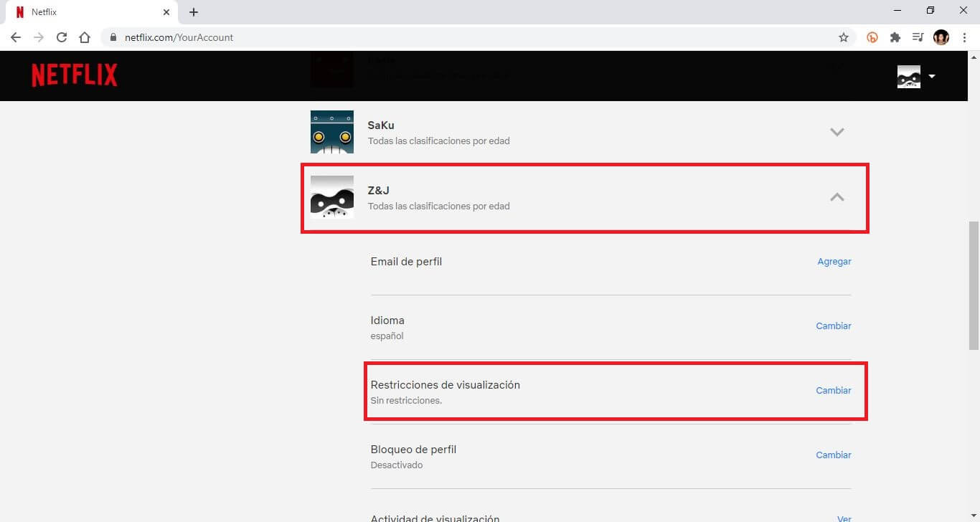980x522 pixels.
Task: Bookmark this page with the star
Action: (x=844, y=37)
